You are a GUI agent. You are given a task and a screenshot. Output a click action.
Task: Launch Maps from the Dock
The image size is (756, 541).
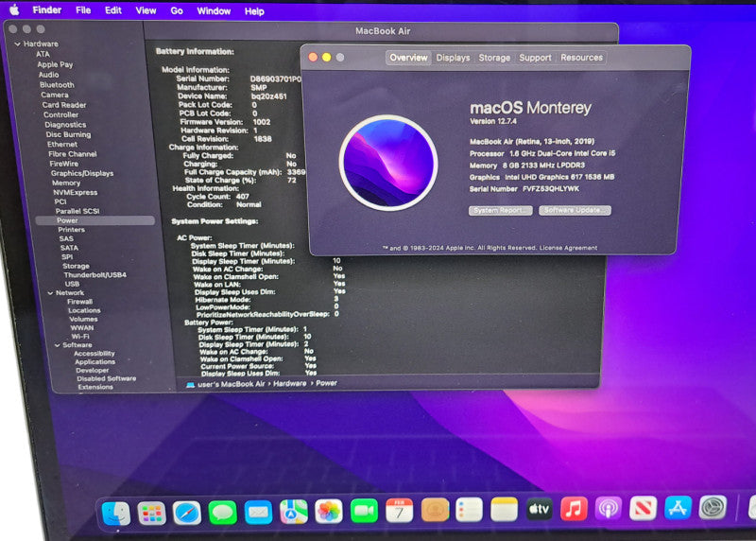tap(293, 512)
